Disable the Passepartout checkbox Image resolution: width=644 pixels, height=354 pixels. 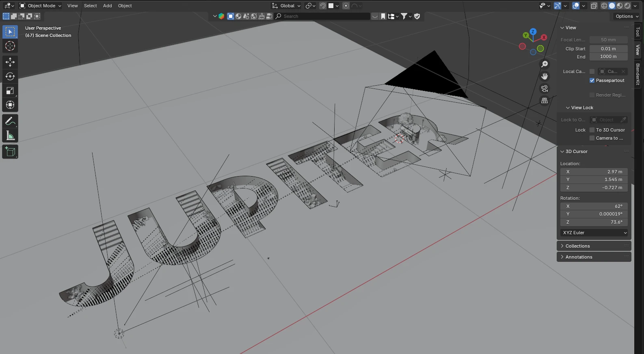coord(592,80)
